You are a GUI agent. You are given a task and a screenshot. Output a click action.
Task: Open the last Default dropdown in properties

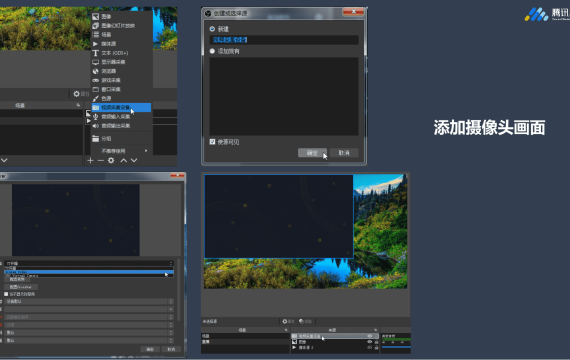coord(89,340)
